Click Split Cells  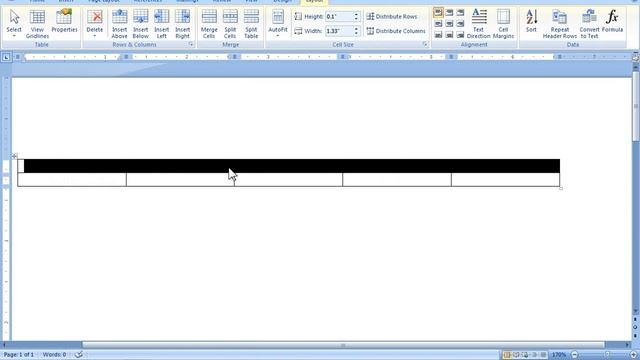point(230,24)
